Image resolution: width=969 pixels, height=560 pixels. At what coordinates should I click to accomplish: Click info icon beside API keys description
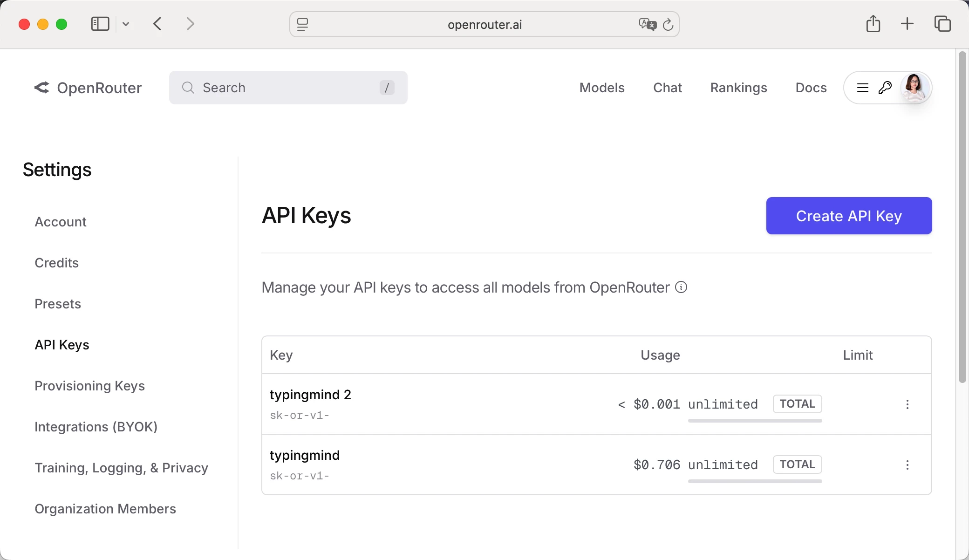pos(681,287)
